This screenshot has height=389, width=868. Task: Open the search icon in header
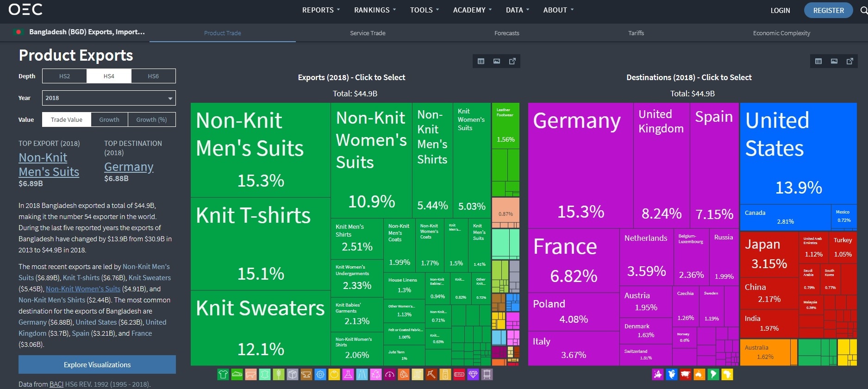point(864,10)
